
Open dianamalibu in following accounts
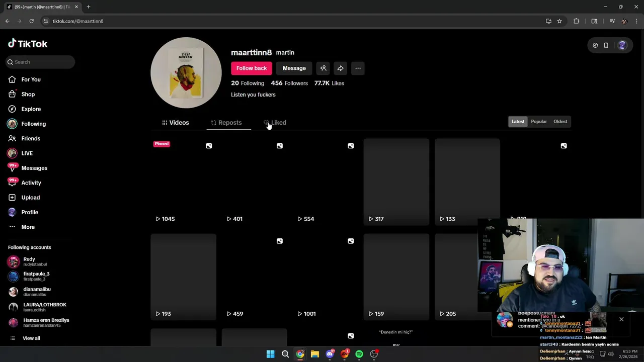[x=30, y=292]
